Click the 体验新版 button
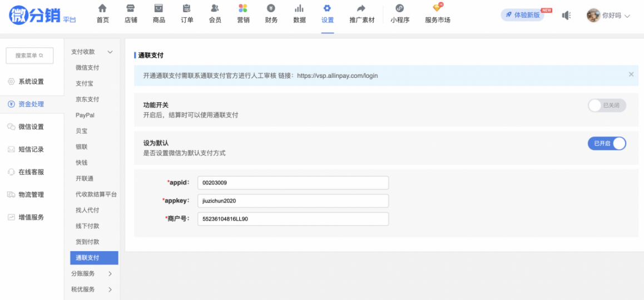644x300 pixels. tap(522, 15)
